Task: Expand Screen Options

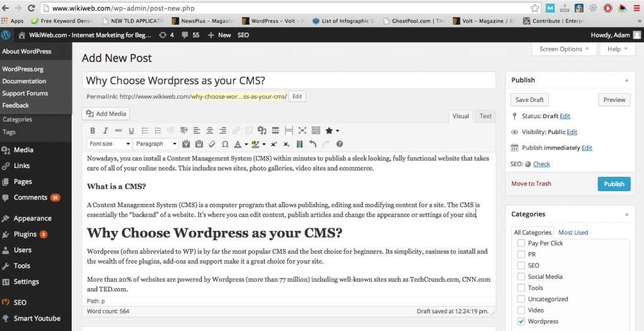Action: [x=564, y=49]
